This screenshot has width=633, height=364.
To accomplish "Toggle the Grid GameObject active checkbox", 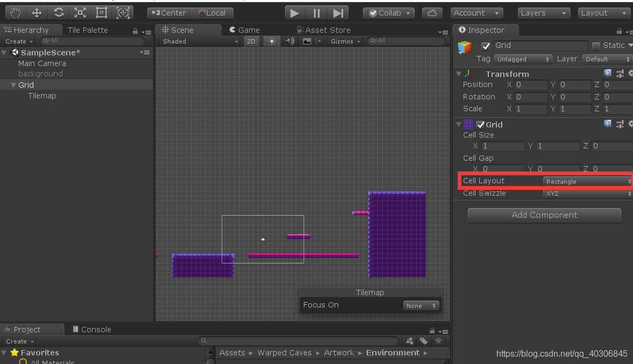I will 486,46.
